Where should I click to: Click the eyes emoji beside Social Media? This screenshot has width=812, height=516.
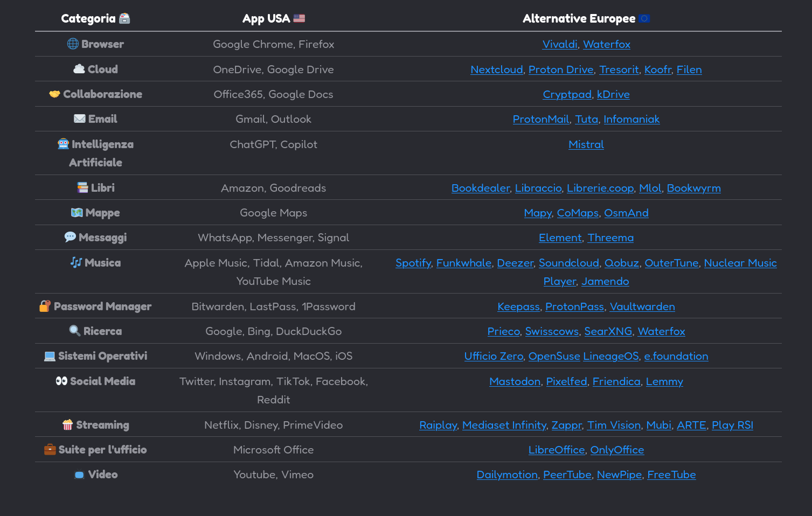[61, 381]
